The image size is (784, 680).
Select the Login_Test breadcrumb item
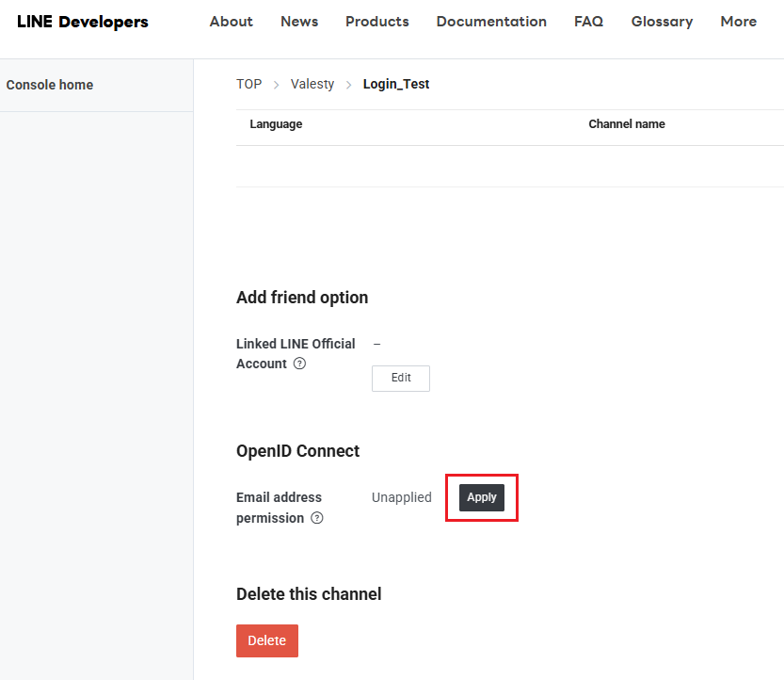pyautogui.click(x=396, y=84)
